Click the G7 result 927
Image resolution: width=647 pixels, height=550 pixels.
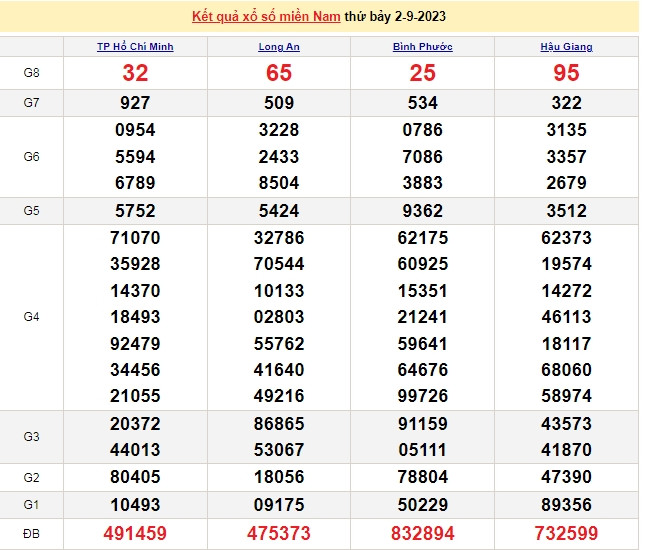tap(135, 103)
